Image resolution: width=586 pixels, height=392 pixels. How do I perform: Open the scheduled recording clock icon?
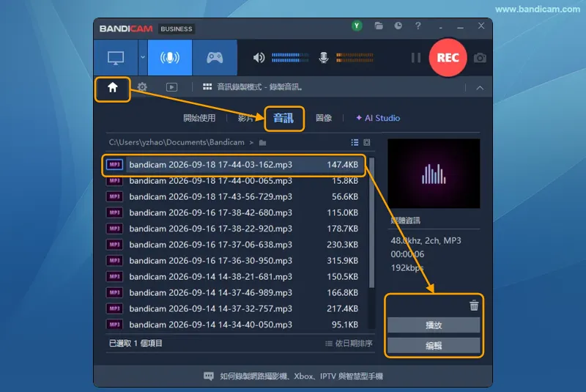[398, 26]
